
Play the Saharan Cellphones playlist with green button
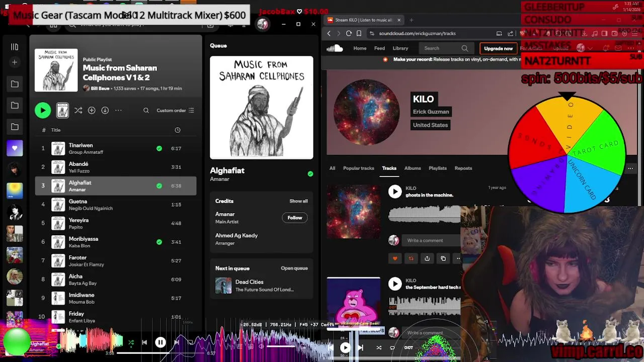tap(43, 111)
